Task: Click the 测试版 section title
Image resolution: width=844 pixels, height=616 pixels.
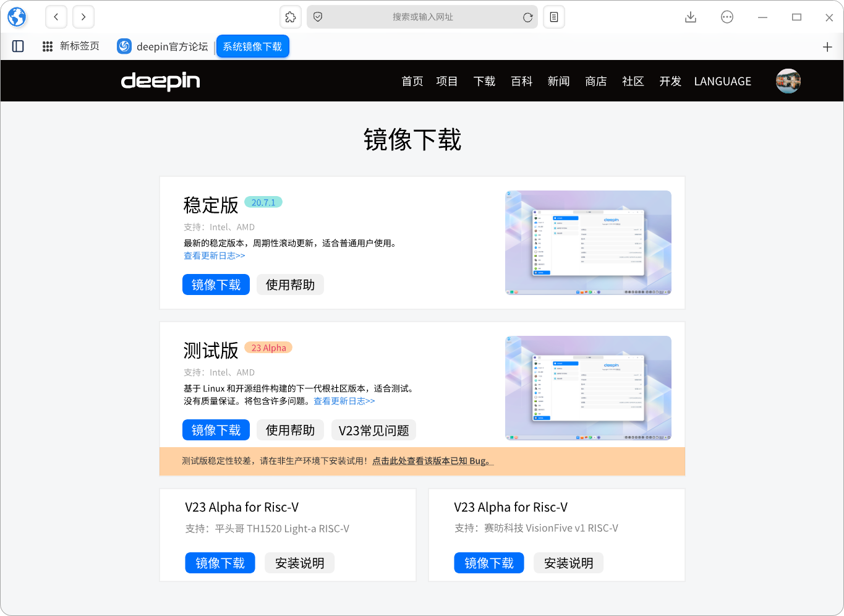Action: pyautogui.click(x=211, y=350)
